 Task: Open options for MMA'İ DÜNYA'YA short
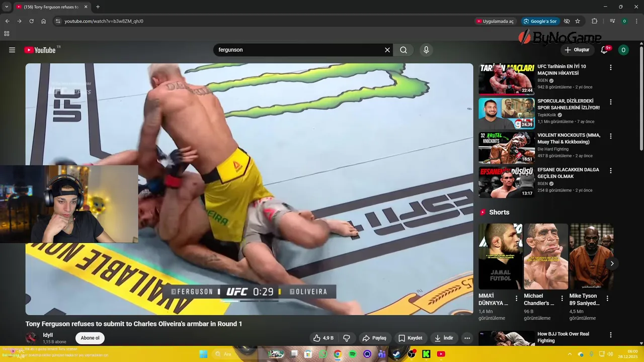click(x=516, y=298)
